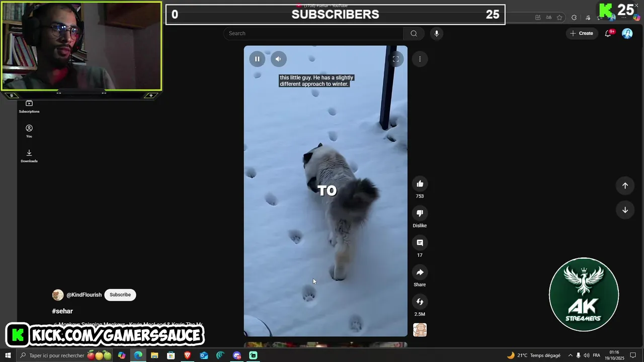The image size is (644, 362).
Task: Open the browser Extensions puzzle icon
Action: pos(574,18)
